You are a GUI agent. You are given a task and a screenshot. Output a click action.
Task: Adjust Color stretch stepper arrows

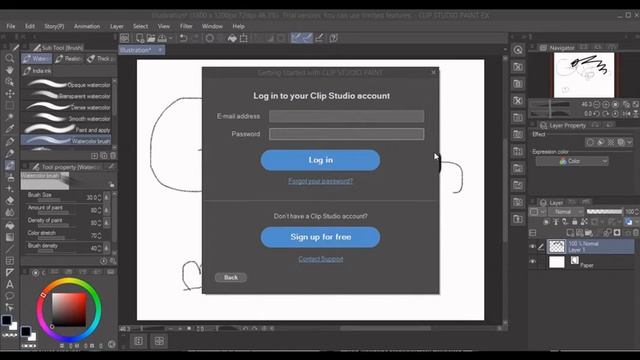click(99, 236)
